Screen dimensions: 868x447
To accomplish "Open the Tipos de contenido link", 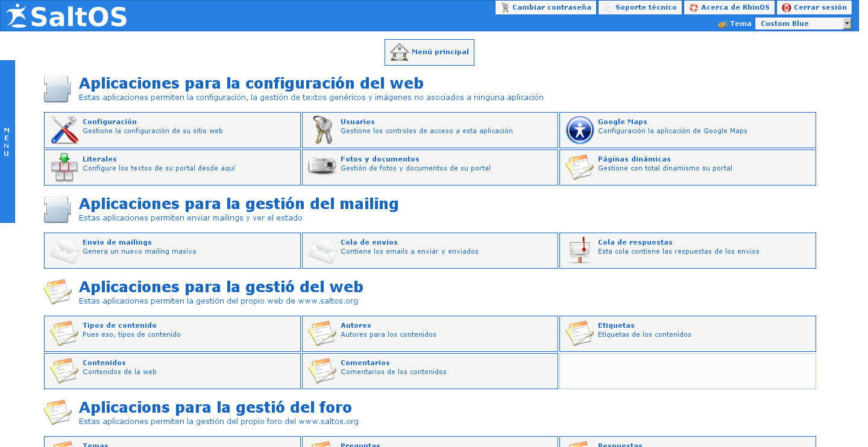I will [119, 325].
